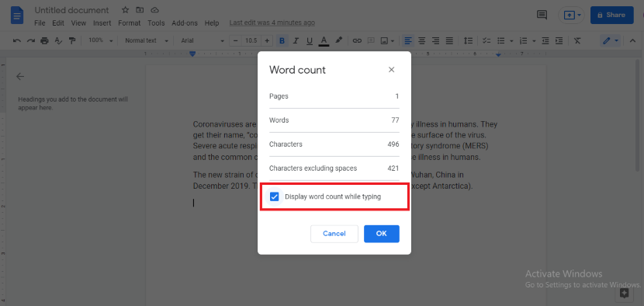
Task: Redo the last action
Action: pos(31,40)
